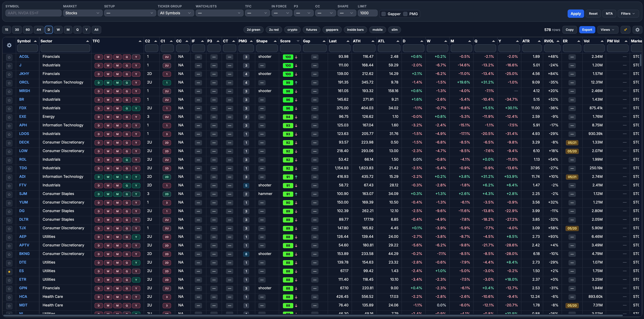Screen dimensions: 644x319
Task: Toggle the crypto preset chip
Action: click(292, 30)
